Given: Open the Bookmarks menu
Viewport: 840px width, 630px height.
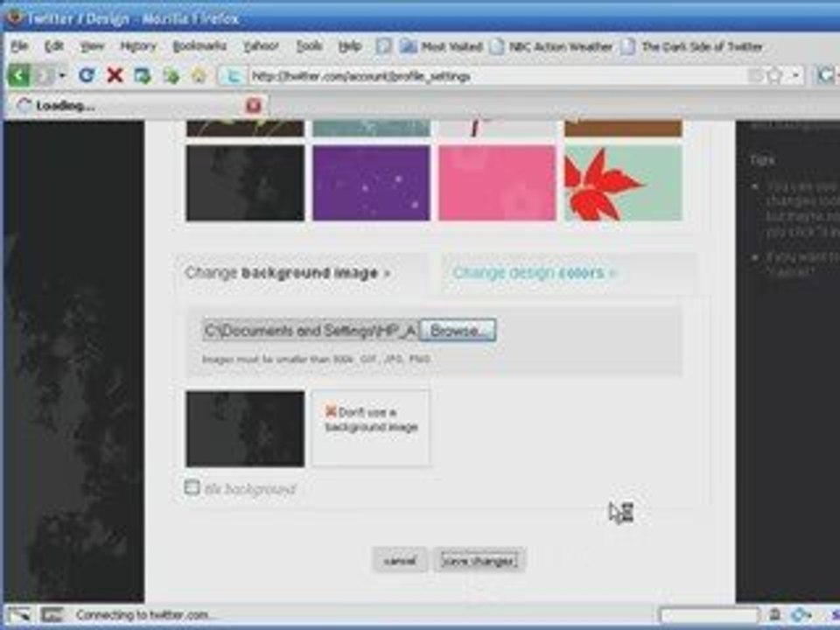Looking at the screenshot, I should tap(199, 46).
